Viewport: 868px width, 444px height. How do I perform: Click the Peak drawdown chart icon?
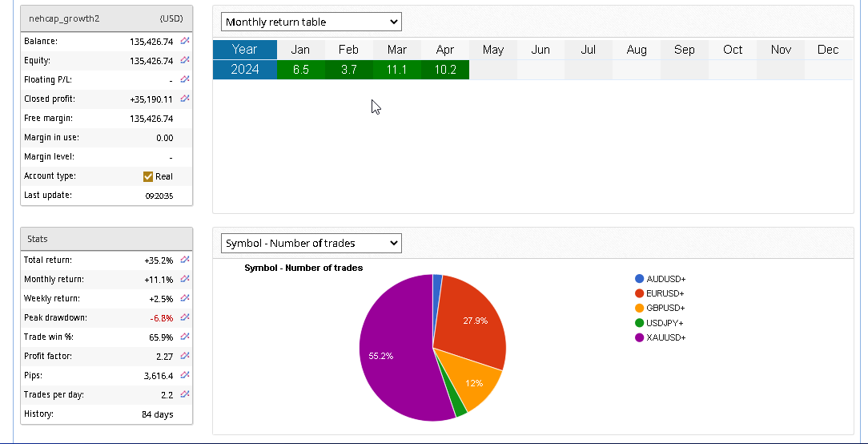coord(185,317)
